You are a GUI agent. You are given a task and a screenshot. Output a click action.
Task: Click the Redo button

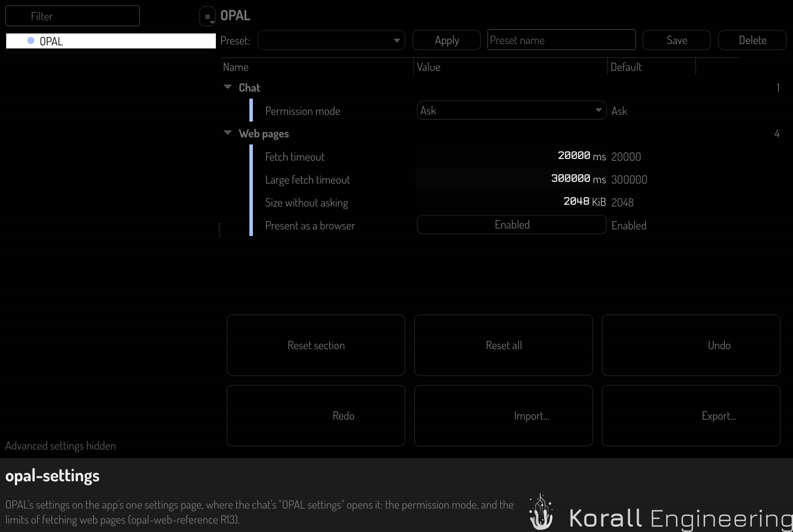[316, 416]
